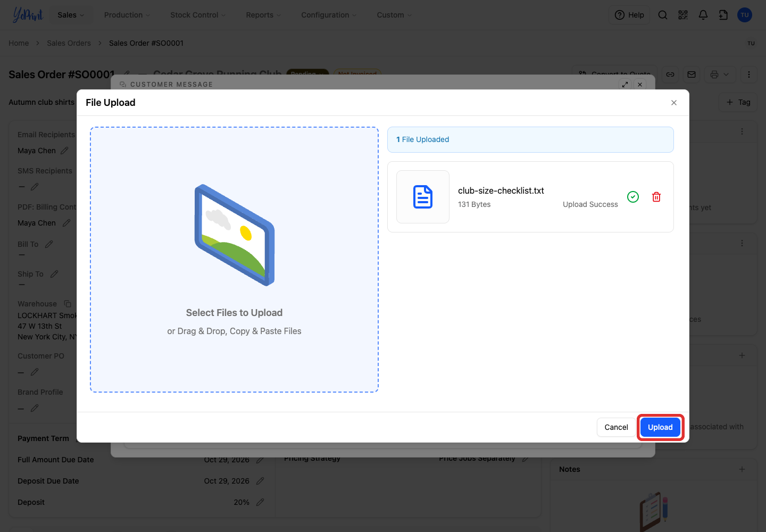
Task: Open the Production menu
Action: pyautogui.click(x=127, y=15)
